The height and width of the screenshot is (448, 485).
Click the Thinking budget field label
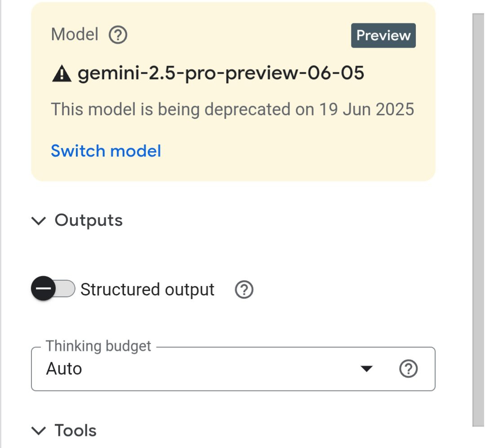pyautogui.click(x=98, y=346)
